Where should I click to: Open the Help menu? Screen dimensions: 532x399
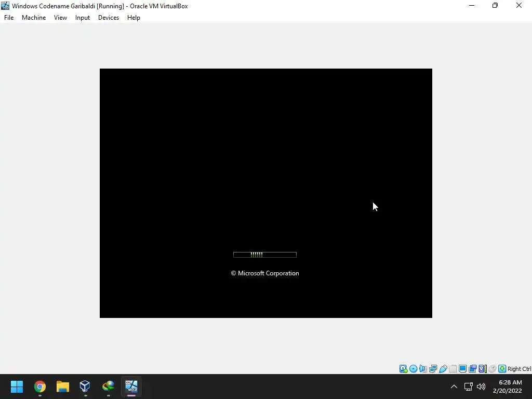coord(134,18)
